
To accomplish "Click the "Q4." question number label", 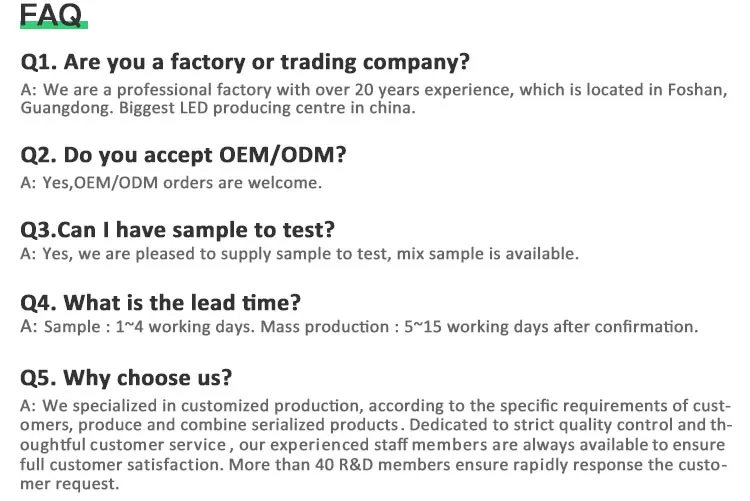I will [39, 301].
